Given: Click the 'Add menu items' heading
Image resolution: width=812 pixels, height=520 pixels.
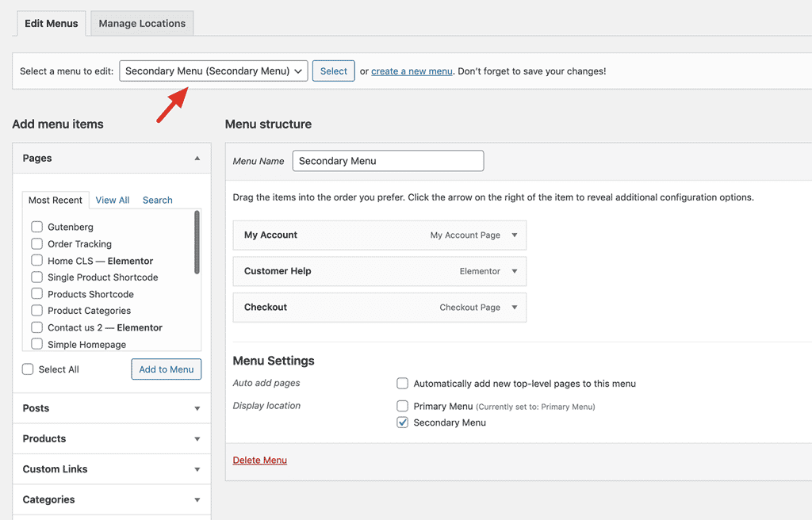Looking at the screenshot, I should tap(58, 124).
